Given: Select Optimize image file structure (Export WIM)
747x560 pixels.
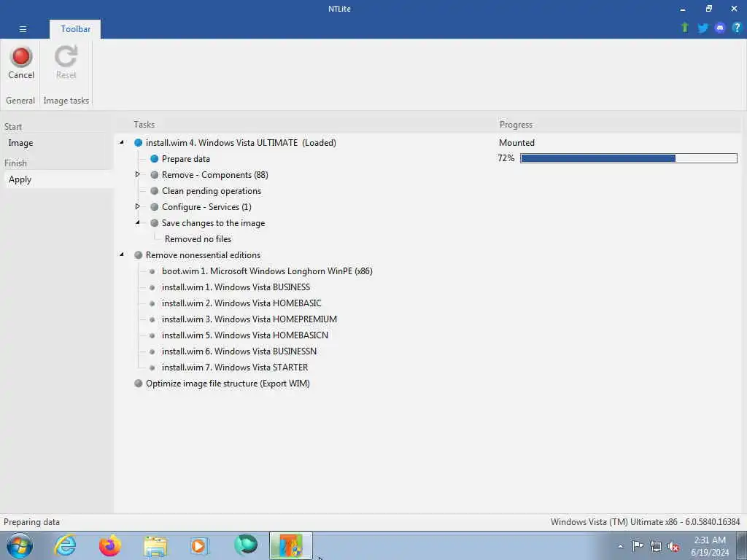Looking at the screenshot, I should point(228,384).
